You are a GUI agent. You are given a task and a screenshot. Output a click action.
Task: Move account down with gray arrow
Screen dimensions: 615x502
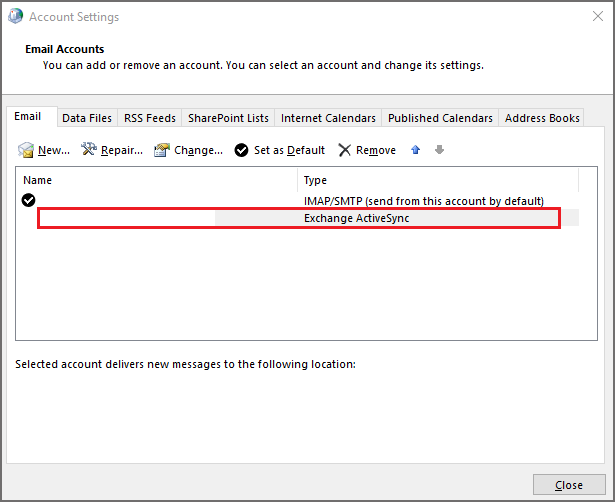439,149
